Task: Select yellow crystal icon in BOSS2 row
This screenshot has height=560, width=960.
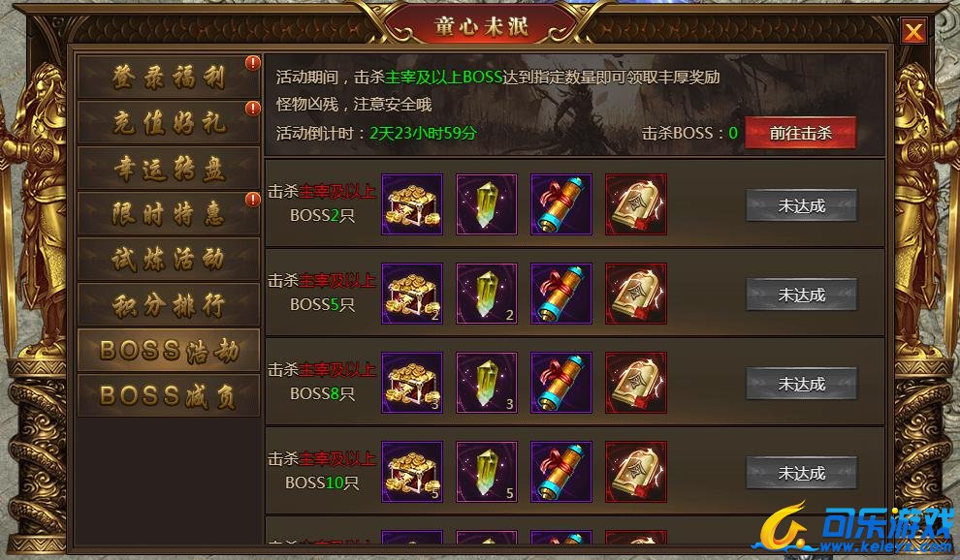Action: pos(487,204)
